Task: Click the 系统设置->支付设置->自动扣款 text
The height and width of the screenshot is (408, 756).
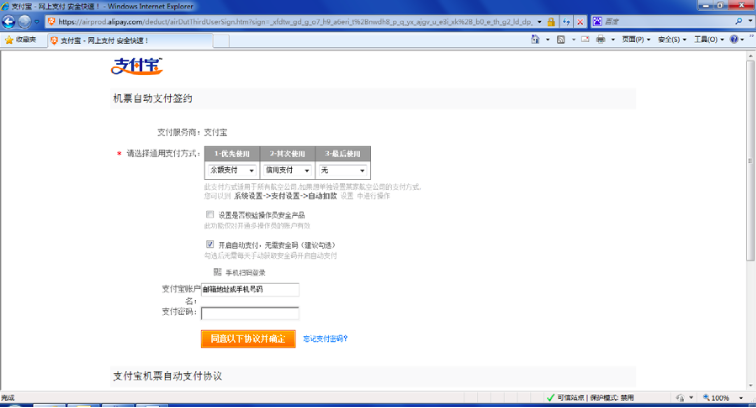Action: [285, 196]
